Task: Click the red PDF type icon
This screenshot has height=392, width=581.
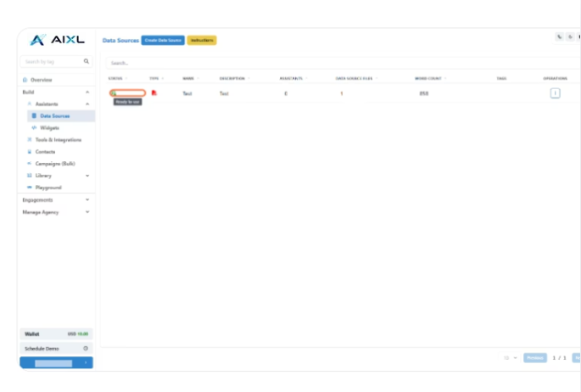Action: coord(154,93)
